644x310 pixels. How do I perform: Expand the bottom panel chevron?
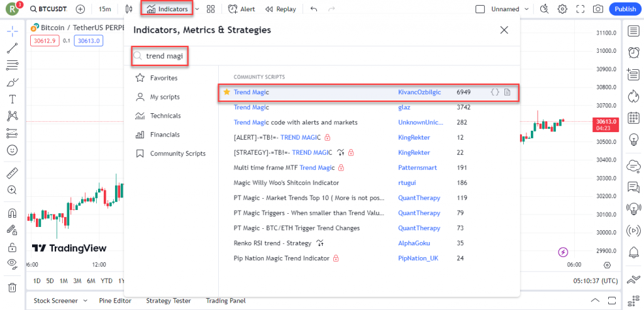(595, 299)
